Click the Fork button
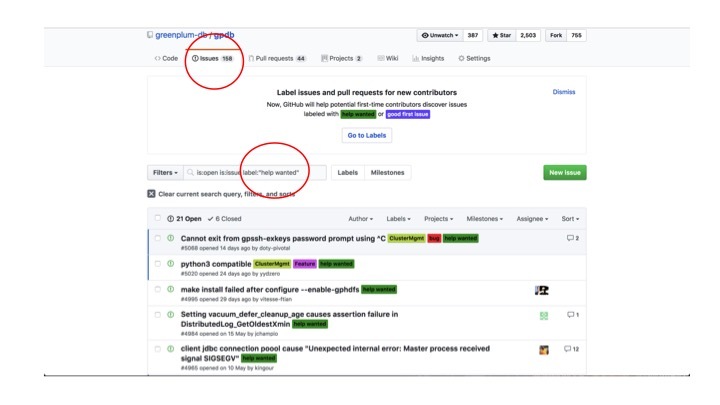720x405 pixels. (x=556, y=35)
